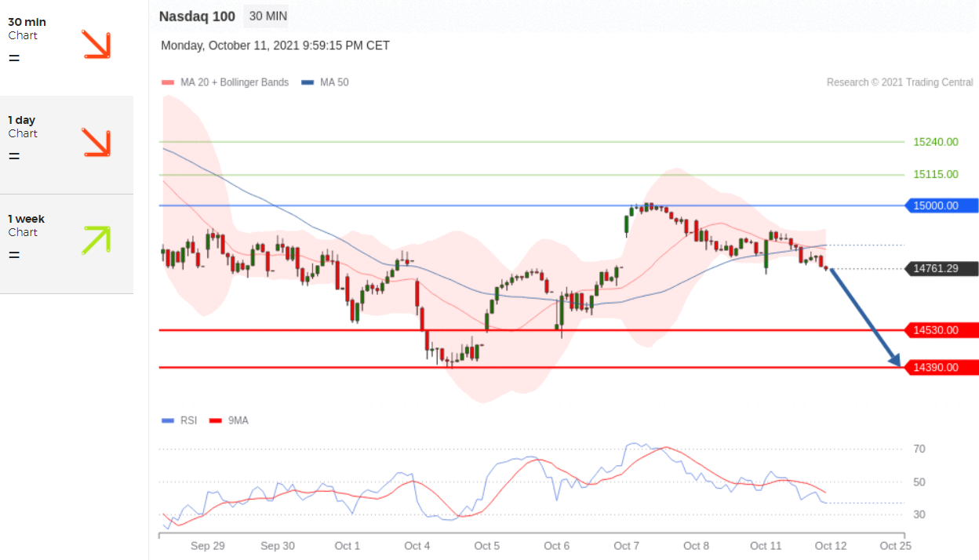Click the red 9MA legend swatch
The image size is (979, 560).
[216, 421]
